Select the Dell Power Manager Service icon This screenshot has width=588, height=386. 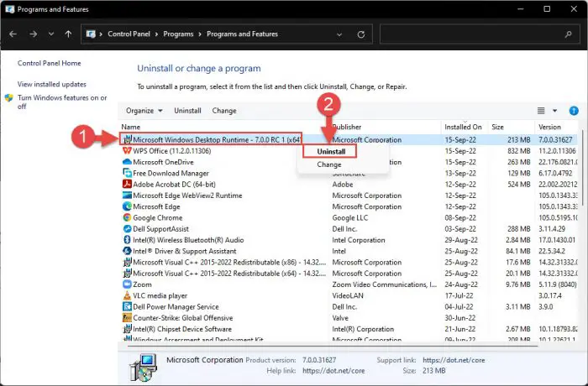click(x=127, y=306)
